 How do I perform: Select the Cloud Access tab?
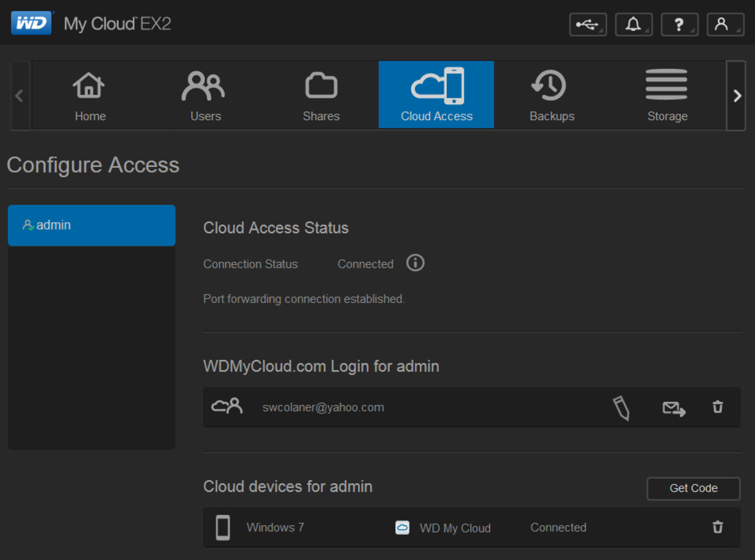pos(436,95)
